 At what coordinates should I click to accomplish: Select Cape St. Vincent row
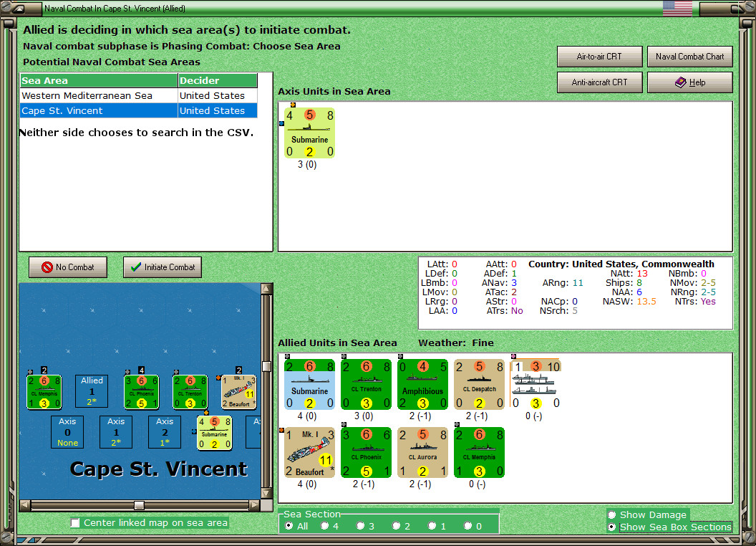[x=139, y=110]
